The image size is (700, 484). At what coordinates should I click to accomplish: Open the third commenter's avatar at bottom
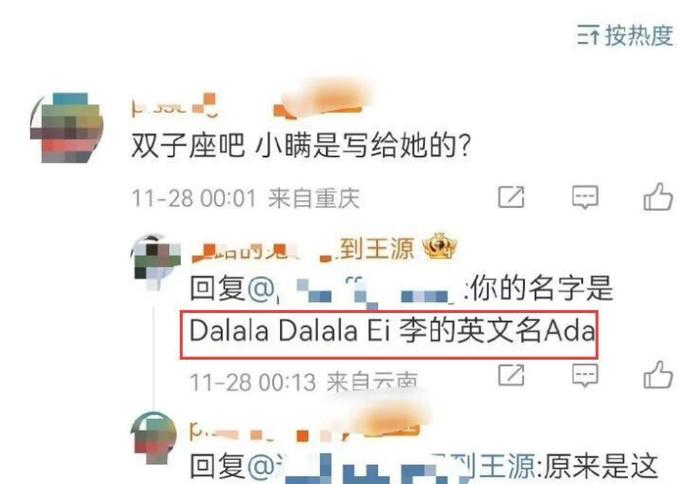point(153,438)
